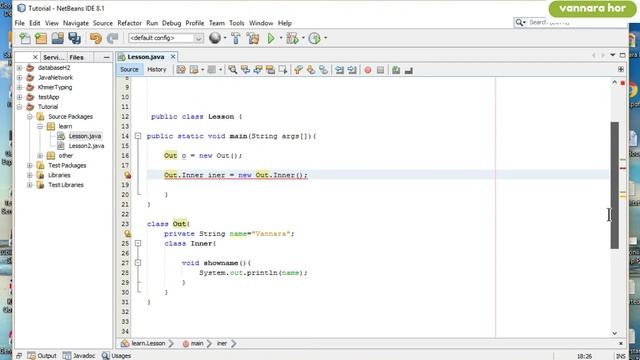Click the Save All toolbar icon
Screen dimensions: 640x360
tap(74, 38)
